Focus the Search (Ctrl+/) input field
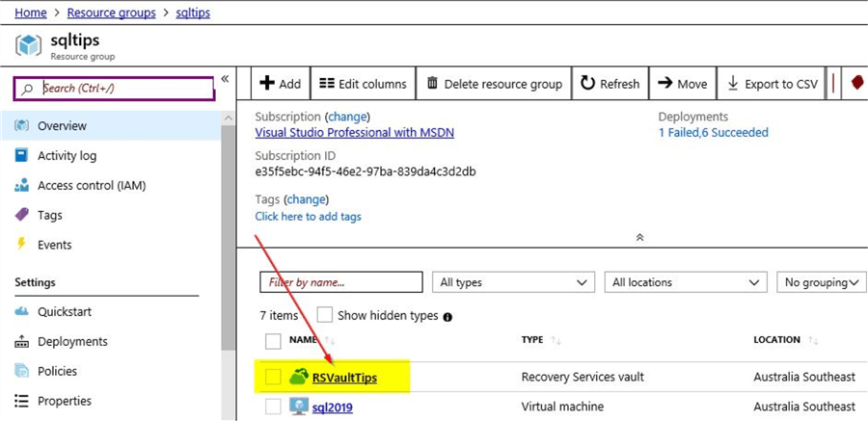Viewport: 868px width, 421px height. click(114, 89)
